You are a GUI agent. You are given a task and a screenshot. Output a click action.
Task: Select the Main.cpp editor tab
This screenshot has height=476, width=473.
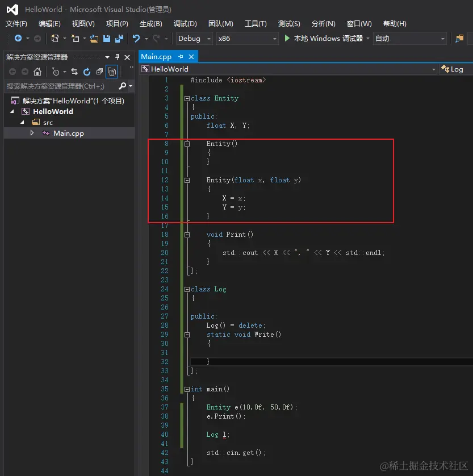156,57
